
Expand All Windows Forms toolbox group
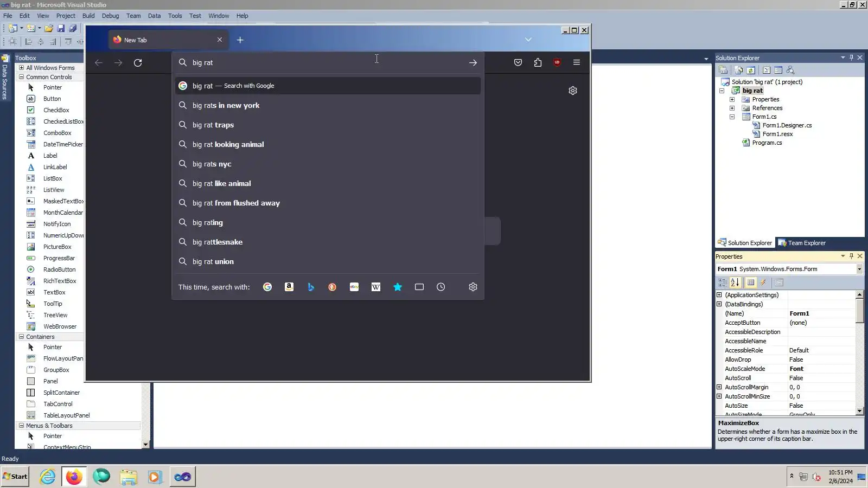coord(22,68)
